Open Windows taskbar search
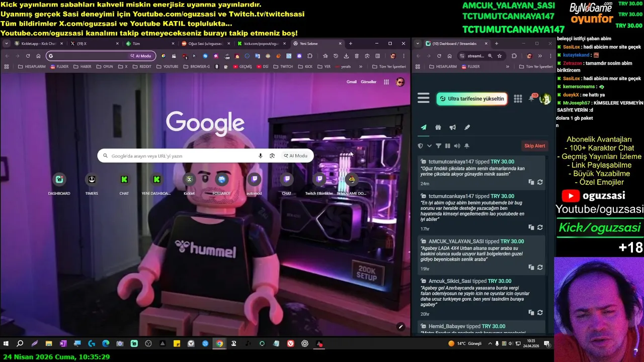 click(x=20, y=344)
